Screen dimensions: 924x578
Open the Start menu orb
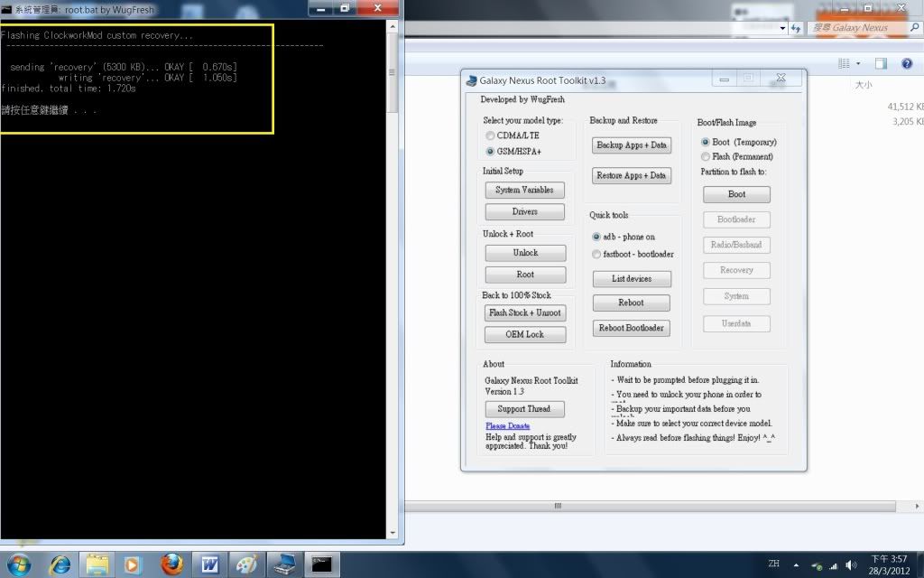coord(18,564)
